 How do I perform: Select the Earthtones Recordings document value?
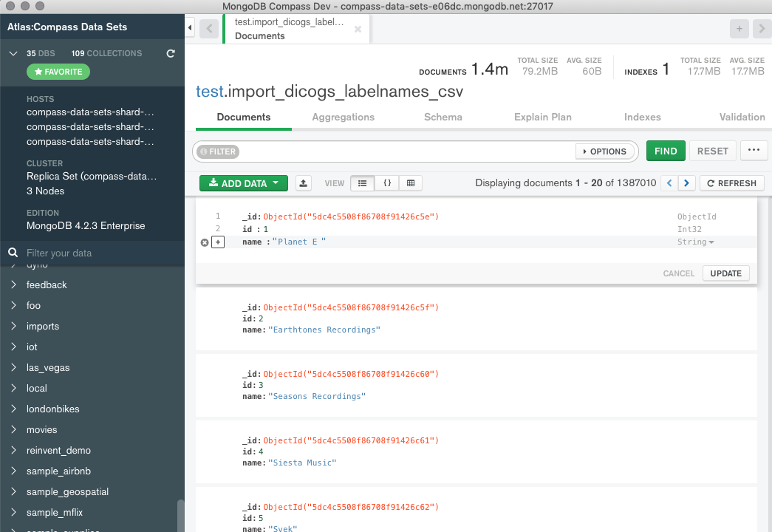(324, 330)
